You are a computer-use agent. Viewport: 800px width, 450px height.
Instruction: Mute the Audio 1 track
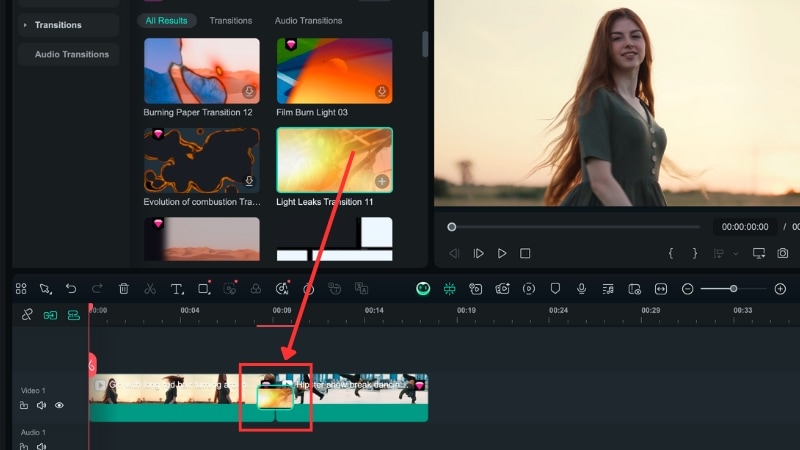41,446
